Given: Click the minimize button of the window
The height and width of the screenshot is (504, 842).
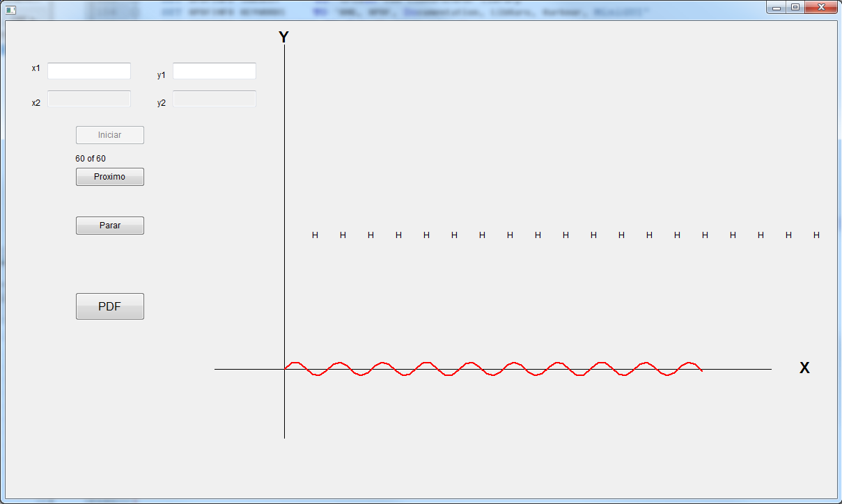Looking at the screenshot, I should [x=775, y=8].
